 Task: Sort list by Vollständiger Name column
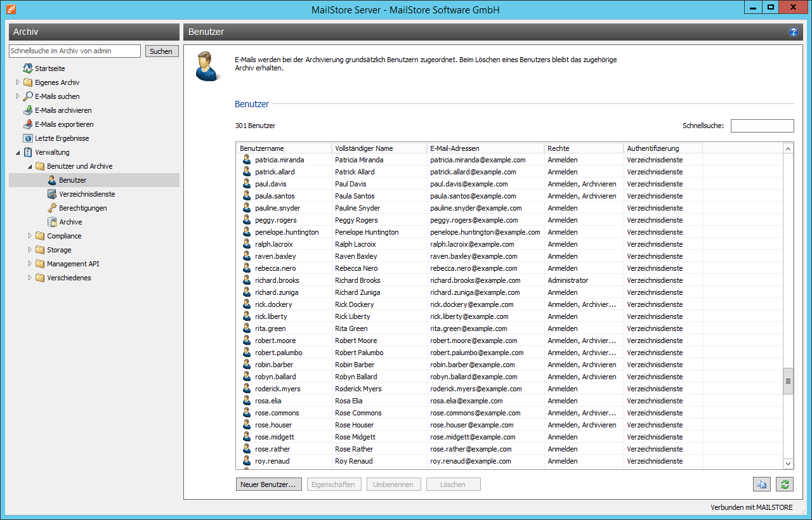pyautogui.click(x=379, y=148)
